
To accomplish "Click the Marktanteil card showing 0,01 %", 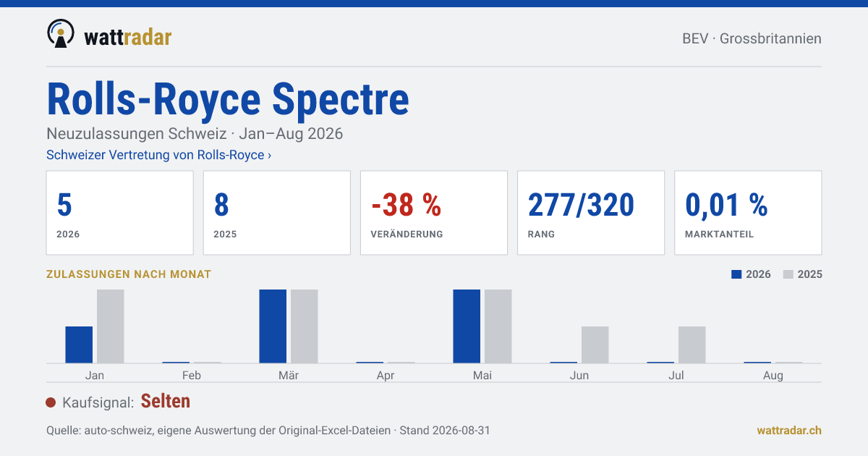I will click(x=748, y=213).
